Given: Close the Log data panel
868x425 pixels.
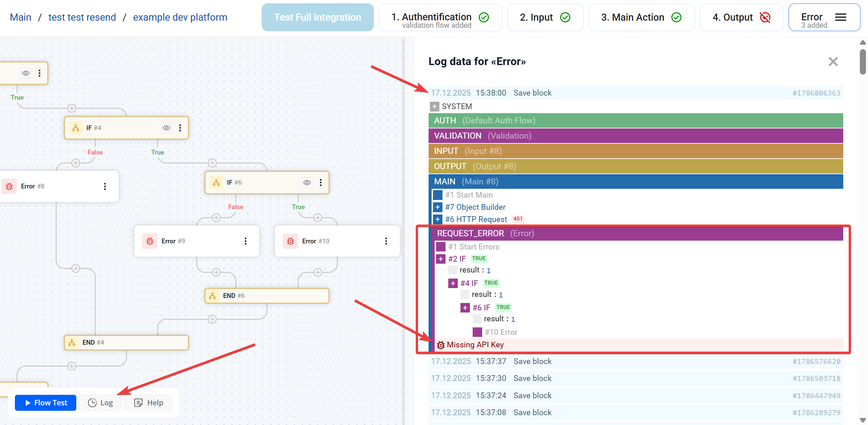Looking at the screenshot, I should point(833,62).
